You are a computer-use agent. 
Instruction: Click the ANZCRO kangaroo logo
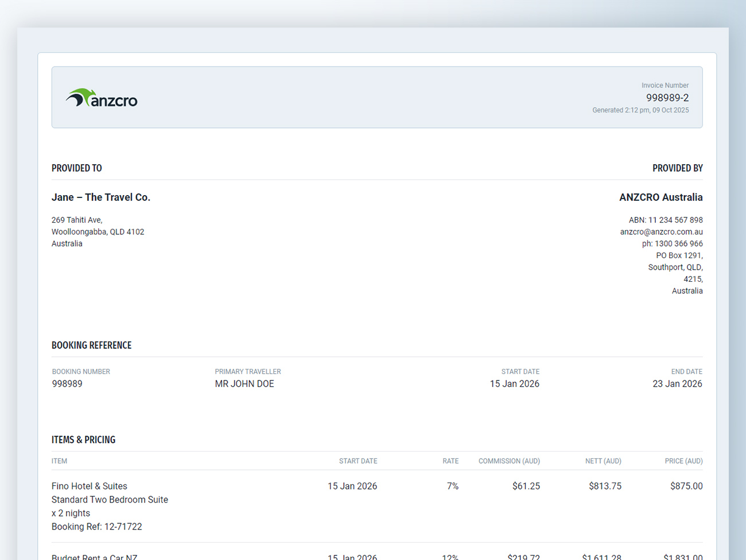pos(102,99)
